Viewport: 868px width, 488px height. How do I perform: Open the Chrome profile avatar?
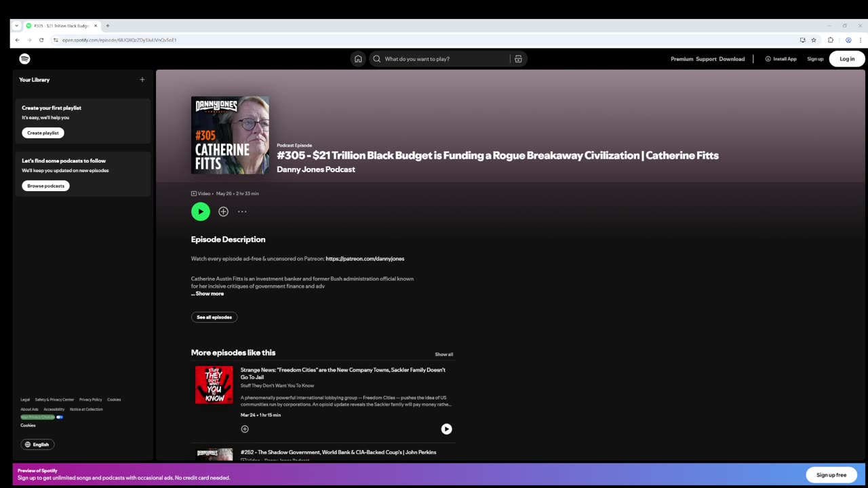tap(848, 40)
